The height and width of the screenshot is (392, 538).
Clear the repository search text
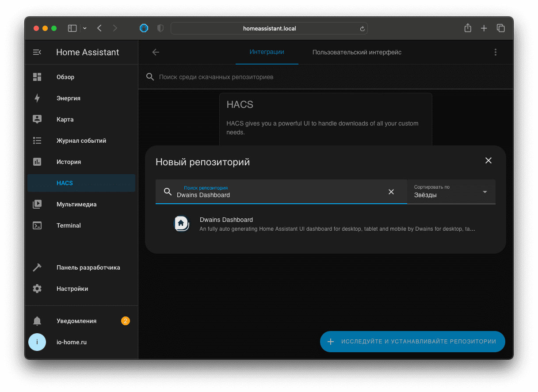[391, 192]
